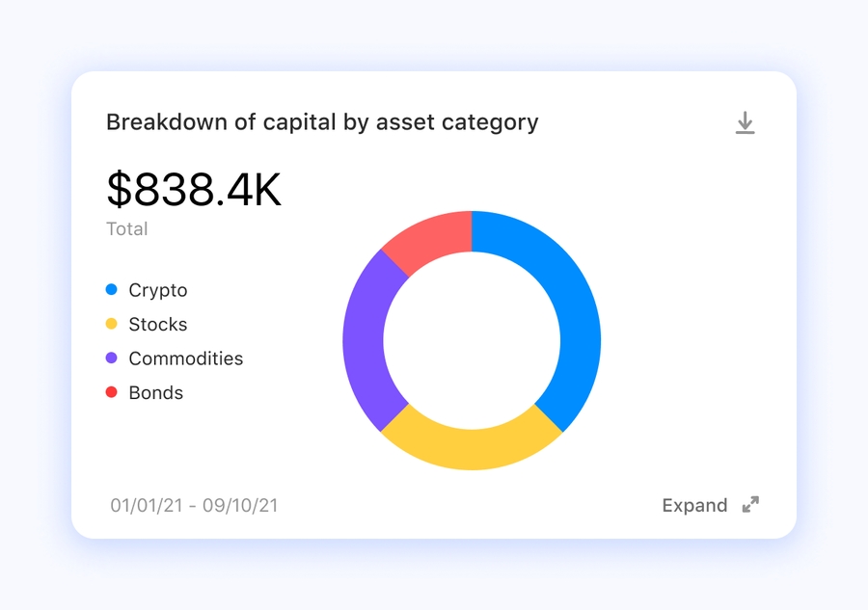
Task: Click the chart title heading
Action: [322, 122]
